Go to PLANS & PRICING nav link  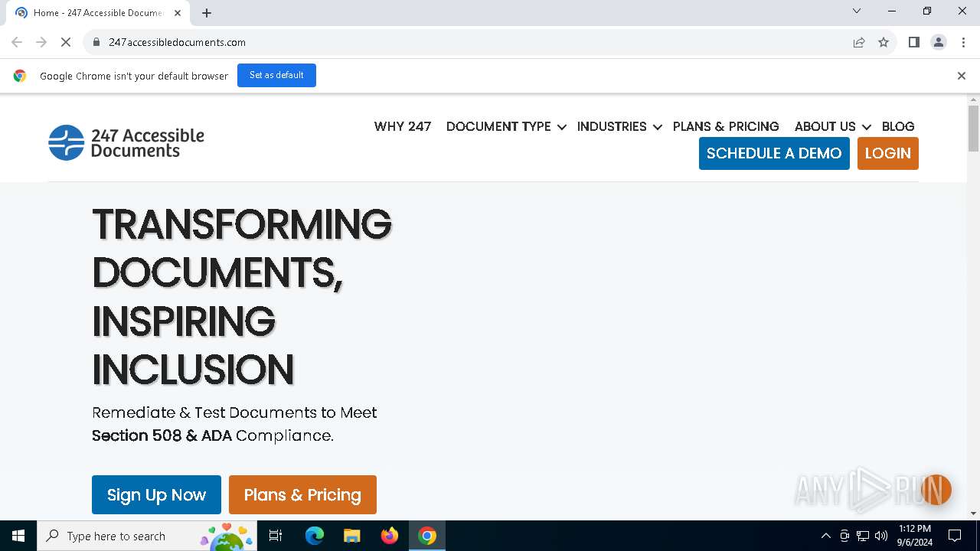click(726, 126)
